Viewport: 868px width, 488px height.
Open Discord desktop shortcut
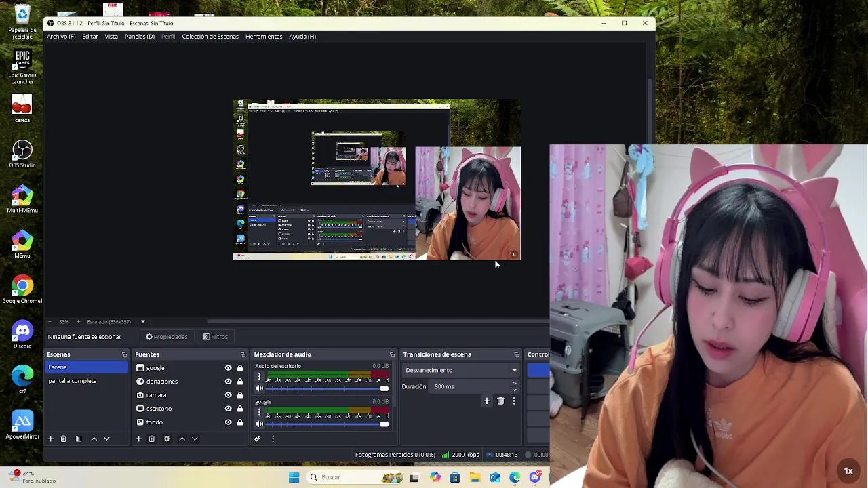pos(22,334)
